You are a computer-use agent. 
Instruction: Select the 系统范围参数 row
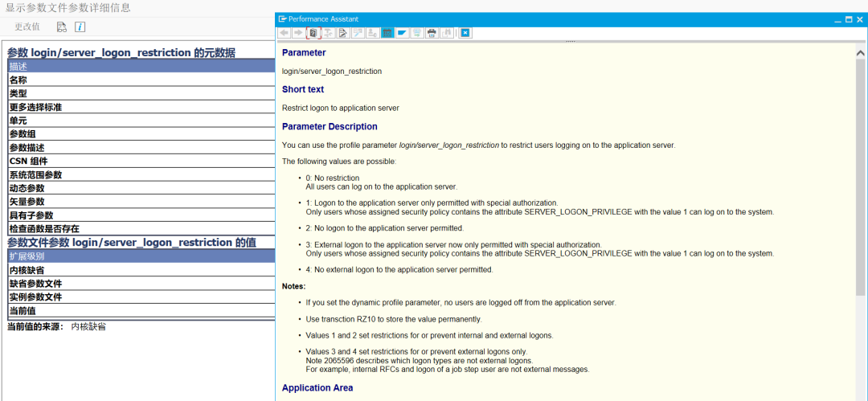pyautogui.click(x=141, y=174)
